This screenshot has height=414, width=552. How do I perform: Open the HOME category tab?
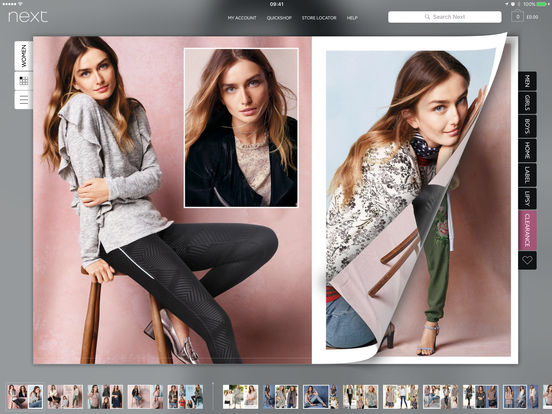(x=527, y=150)
